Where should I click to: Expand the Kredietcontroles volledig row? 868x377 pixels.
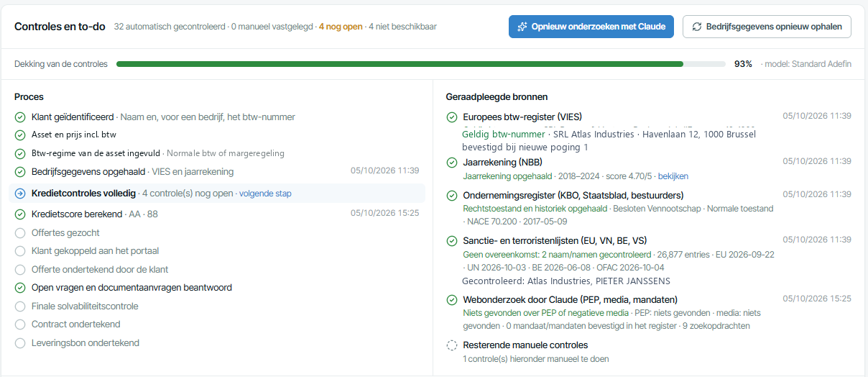[x=217, y=194]
